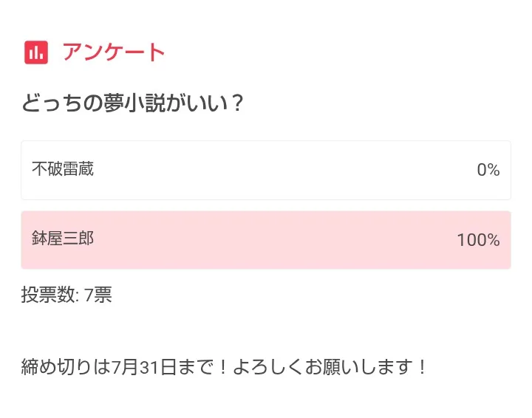Click the red bar-chart poll icon
The image size is (532, 418).
36,52
